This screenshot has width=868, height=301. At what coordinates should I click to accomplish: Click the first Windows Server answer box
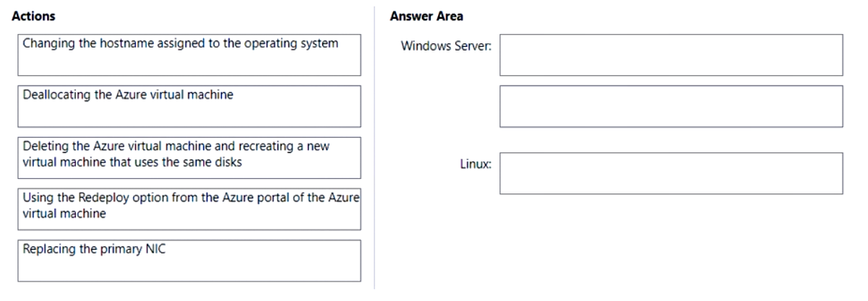[671, 55]
